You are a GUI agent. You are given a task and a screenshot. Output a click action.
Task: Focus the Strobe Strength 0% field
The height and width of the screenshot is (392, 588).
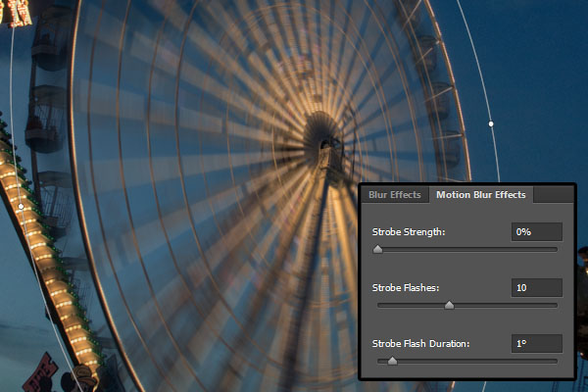536,232
